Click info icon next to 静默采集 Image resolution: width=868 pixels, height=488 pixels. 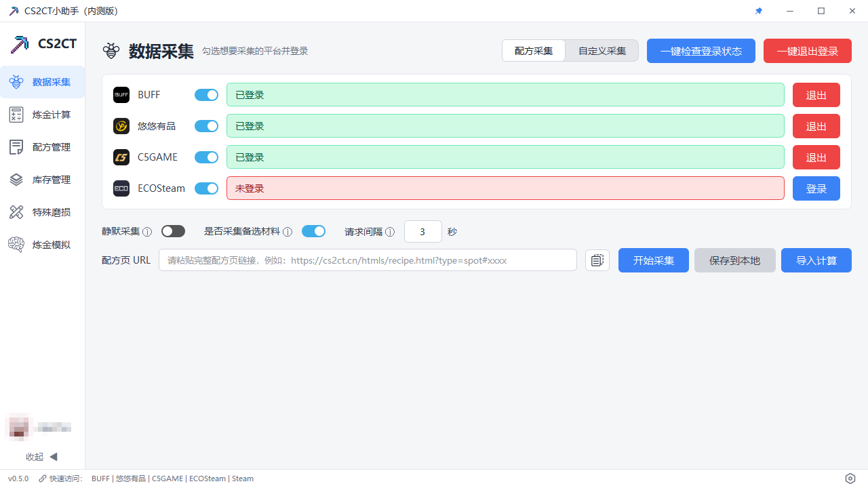147,232
